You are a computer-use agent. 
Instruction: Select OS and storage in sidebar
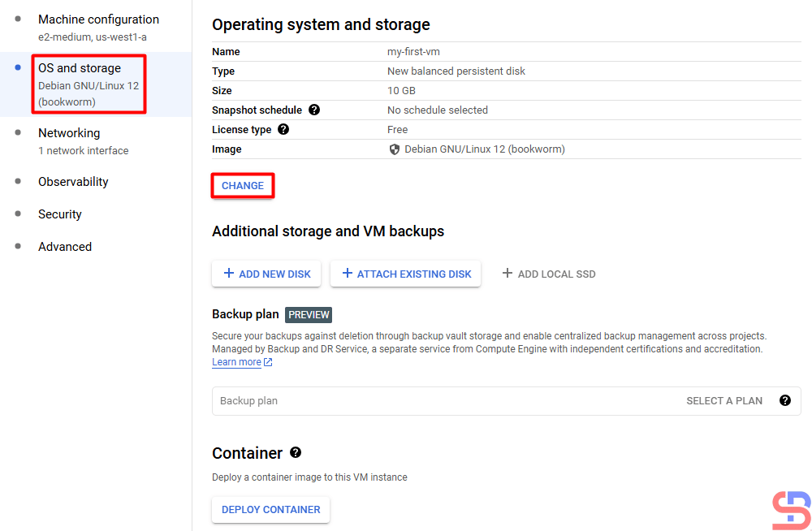[x=80, y=69]
